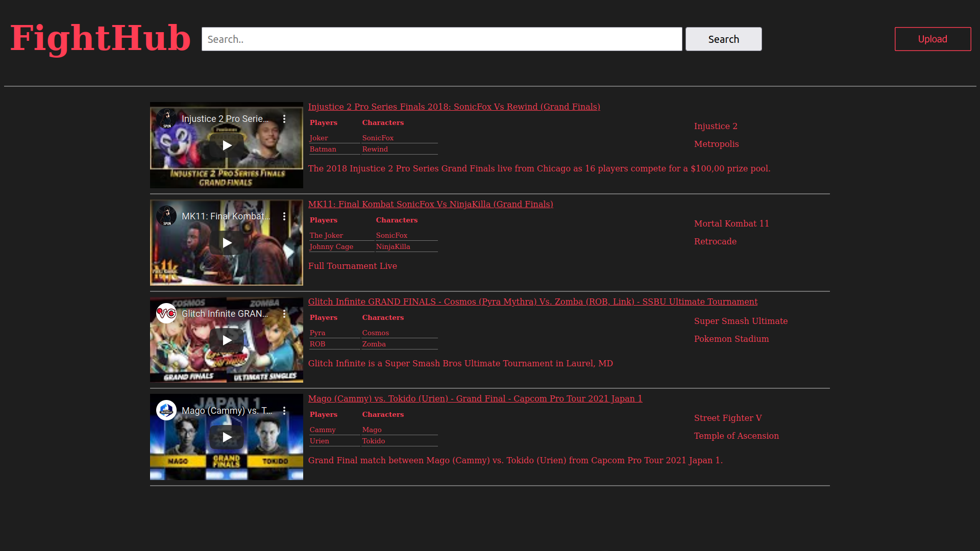This screenshot has height=551, width=980.
Task: Go to FightHub home logo
Action: click(101, 38)
